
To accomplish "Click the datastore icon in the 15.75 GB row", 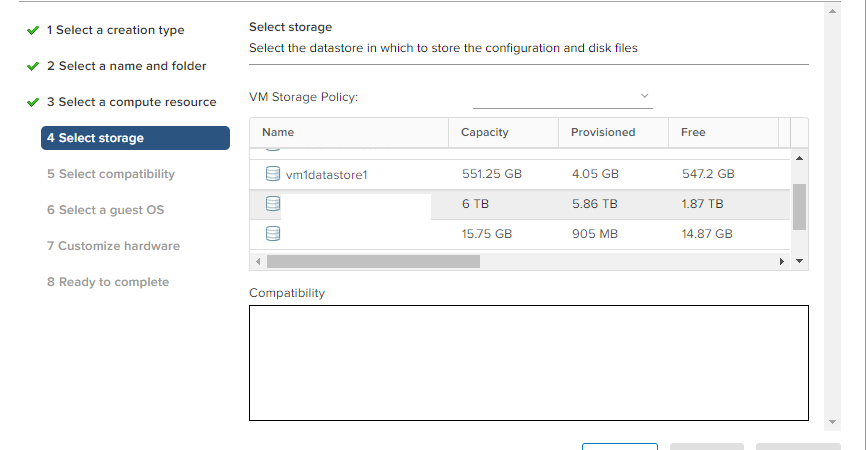I will tap(273, 234).
